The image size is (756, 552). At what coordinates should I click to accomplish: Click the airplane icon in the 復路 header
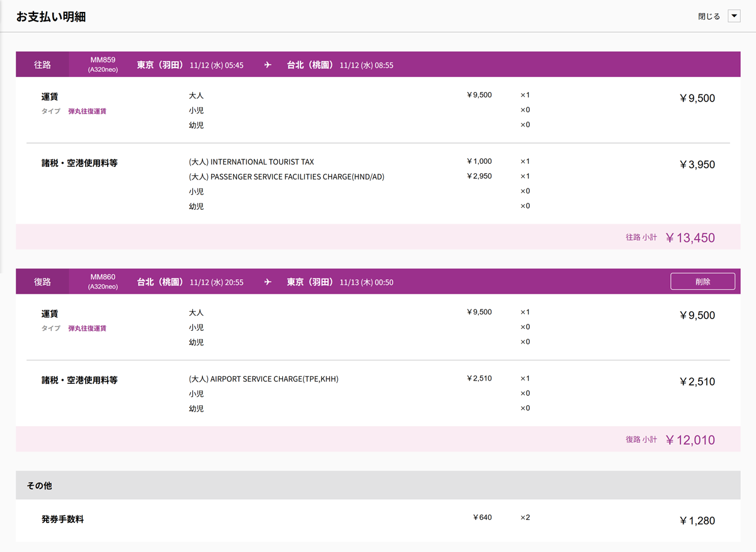point(268,282)
